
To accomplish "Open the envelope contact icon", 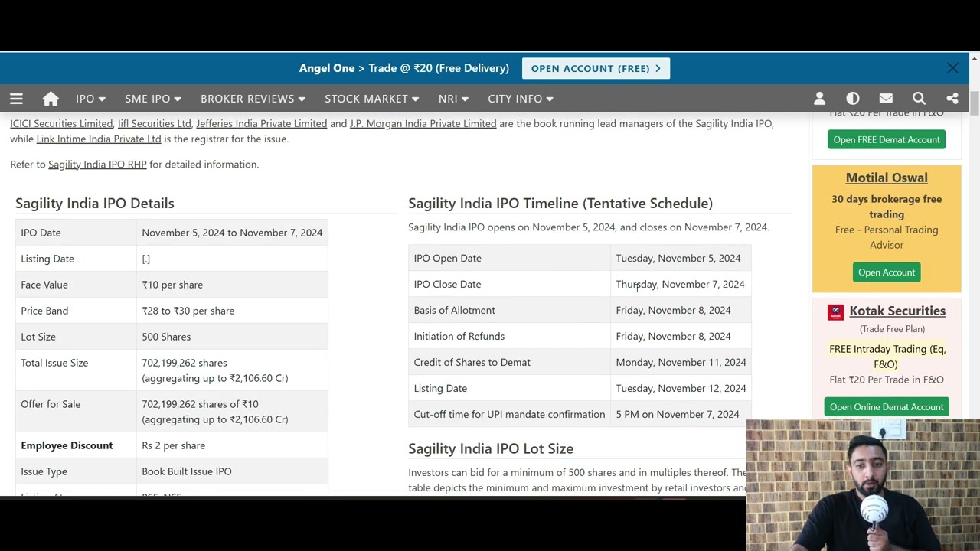I will [x=886, y=99].
